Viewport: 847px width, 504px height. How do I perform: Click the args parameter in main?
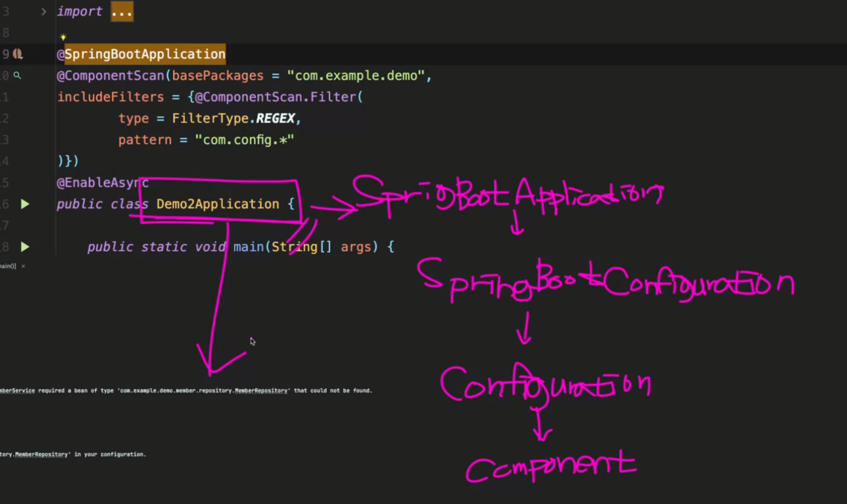pyautogui.click(x=356, y=247)
